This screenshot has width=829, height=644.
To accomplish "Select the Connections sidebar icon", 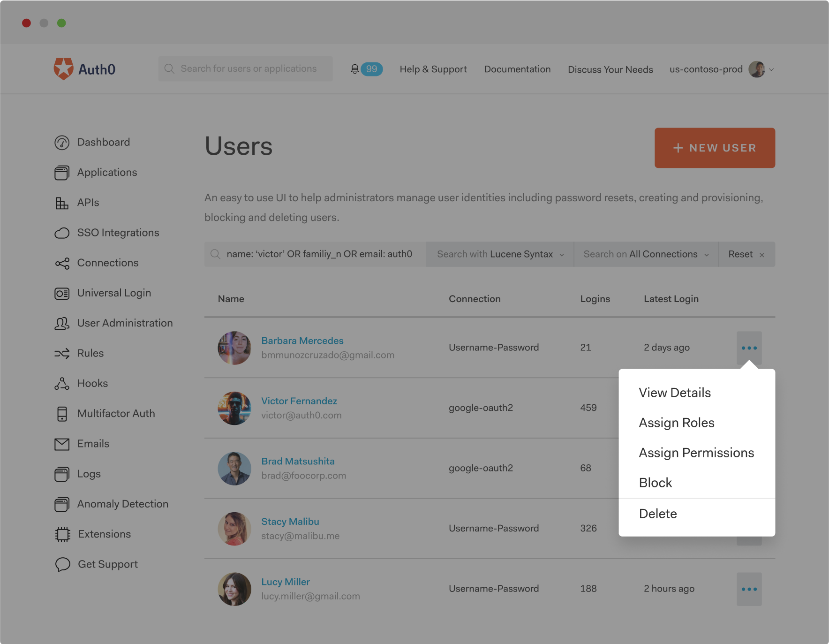I will (x=62, y=263).
